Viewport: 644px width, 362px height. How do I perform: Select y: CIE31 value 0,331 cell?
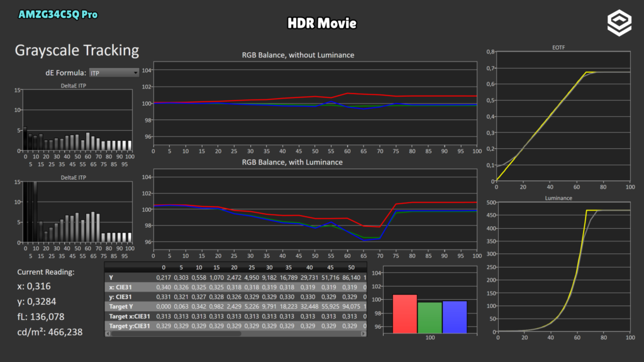pyautogui.click(x=164, y=297)
